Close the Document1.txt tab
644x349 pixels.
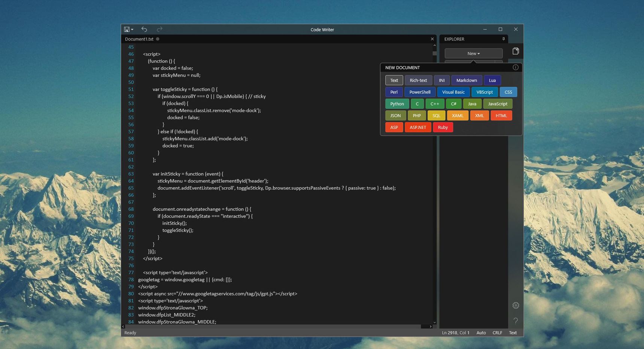pos(432,39)
